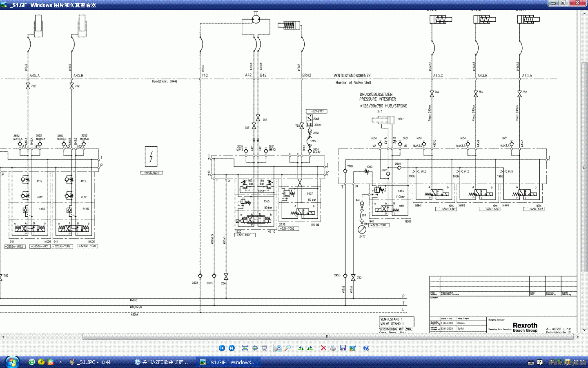Click the =321-Y002 valve label
The height and width of the screenshot is (368, 588).
coord(288,229)
